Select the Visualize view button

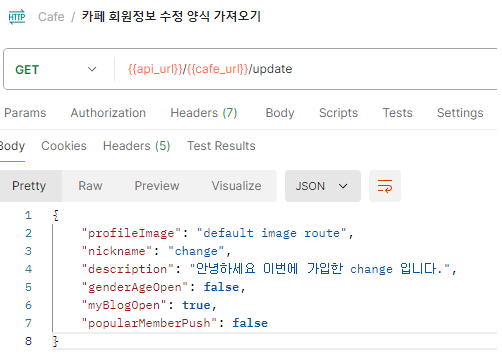[236, 186]
